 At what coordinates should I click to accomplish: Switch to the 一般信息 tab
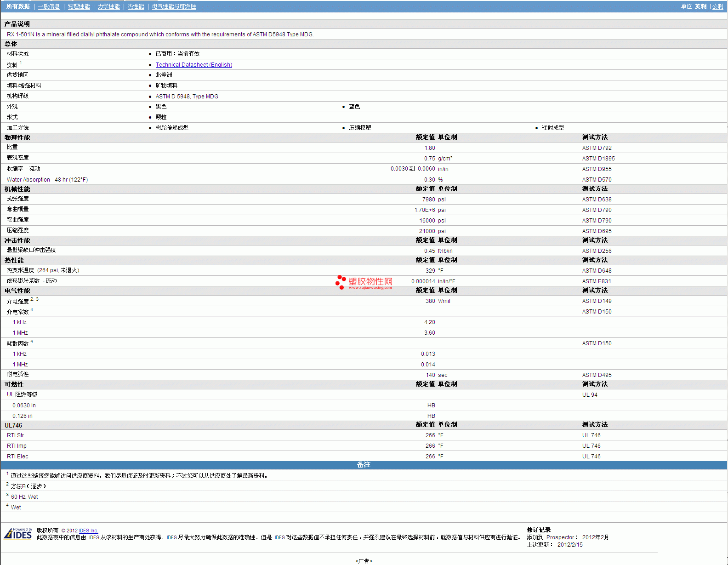click(49, 6)
